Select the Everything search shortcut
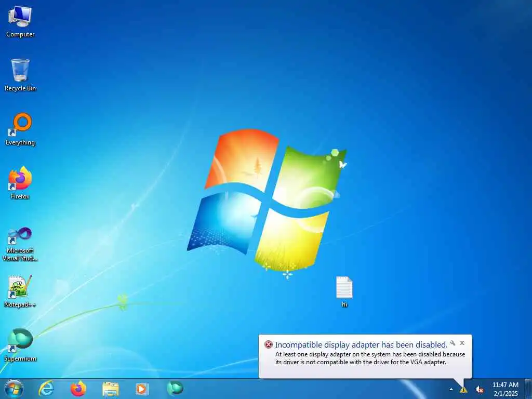 20,129
